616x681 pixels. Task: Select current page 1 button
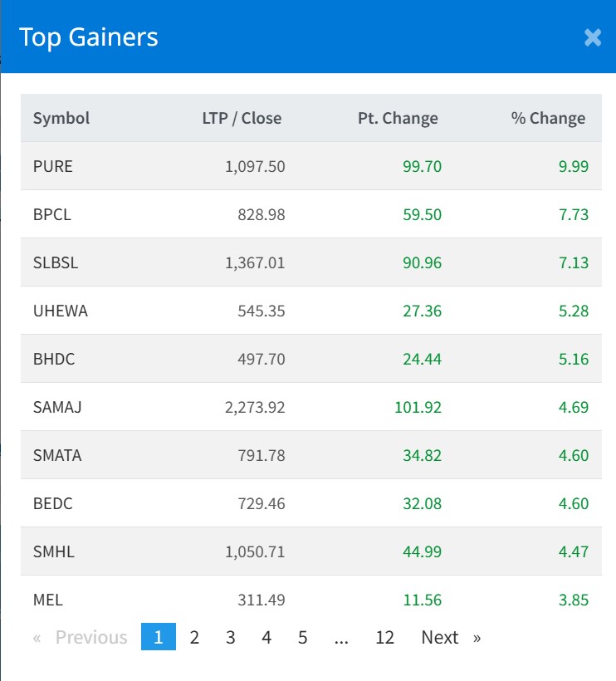[159, 637]
